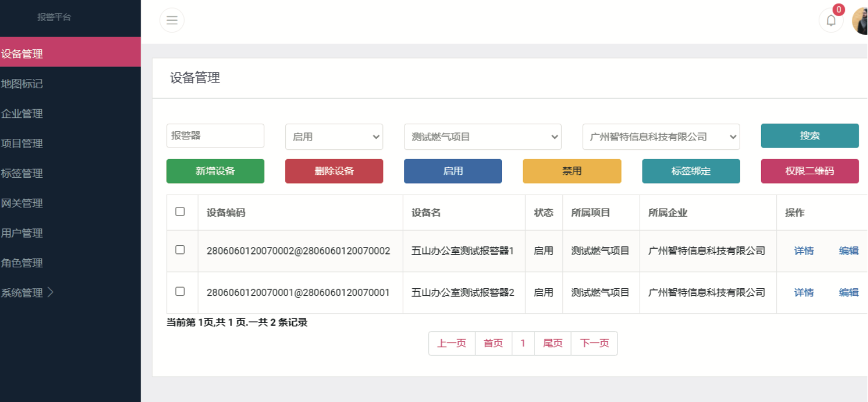
Task: Click the hamburger menu toggle icon
Action: coord(172,20)
